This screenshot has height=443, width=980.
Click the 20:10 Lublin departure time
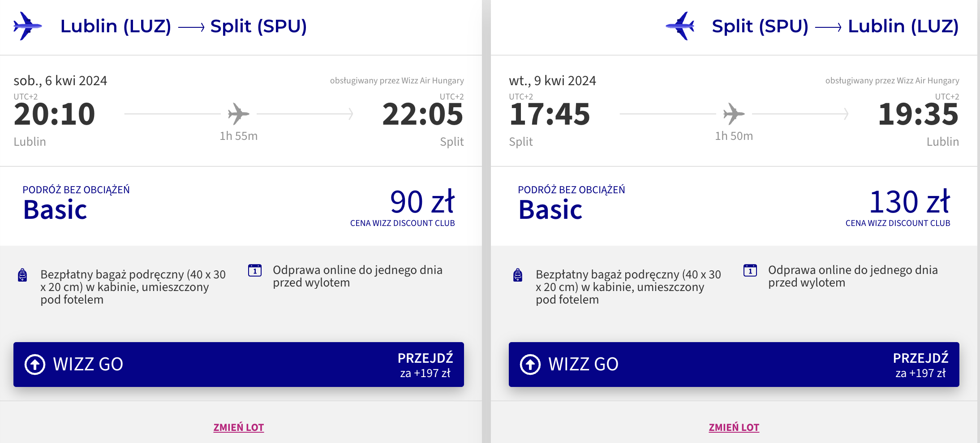pos(54,114)
